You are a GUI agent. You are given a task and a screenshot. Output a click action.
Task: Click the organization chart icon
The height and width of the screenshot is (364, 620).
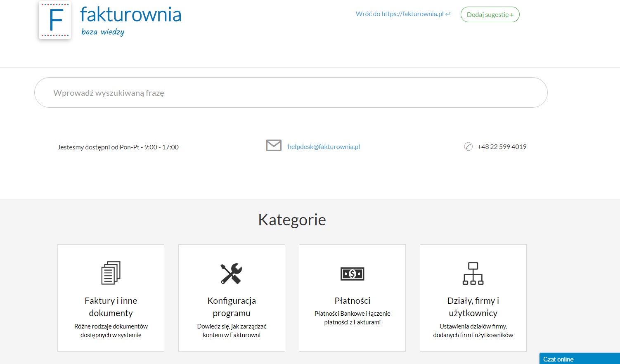point(473,273)
